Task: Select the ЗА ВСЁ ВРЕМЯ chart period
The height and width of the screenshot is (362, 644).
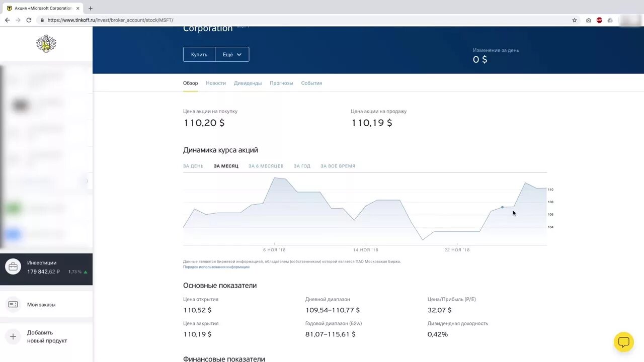Action: coord(338,166)
